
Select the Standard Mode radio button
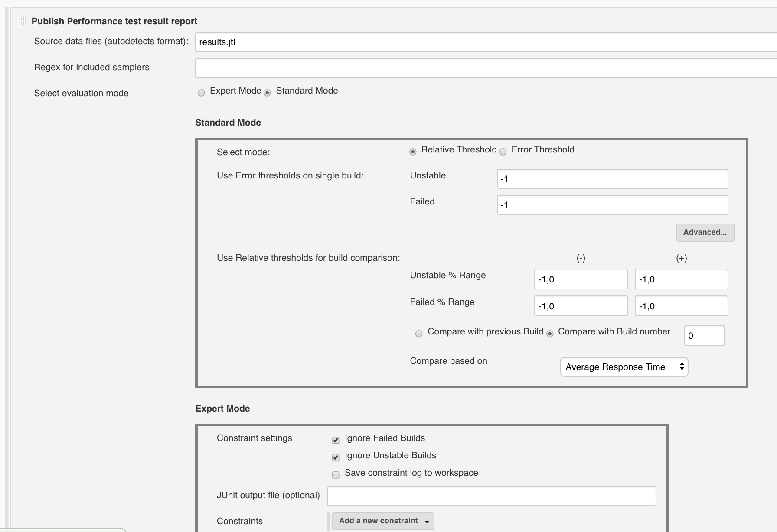(267, 93)
